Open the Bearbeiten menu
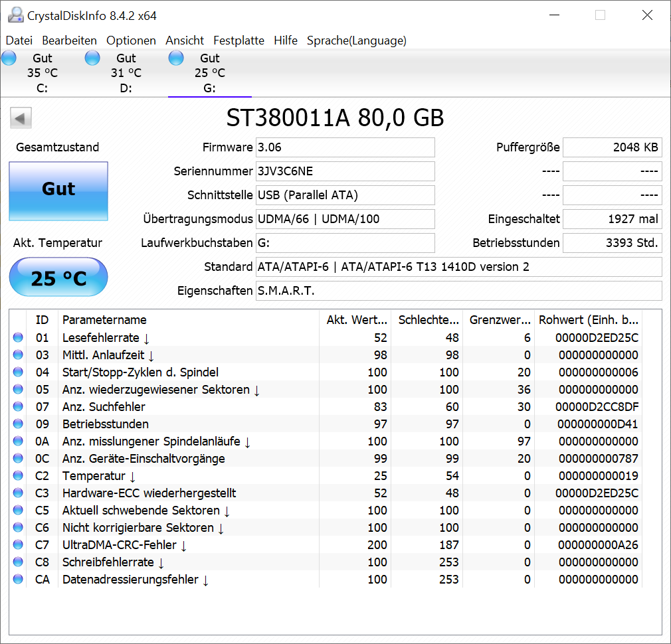Screen dimensions: 671x644 point(69,40)
